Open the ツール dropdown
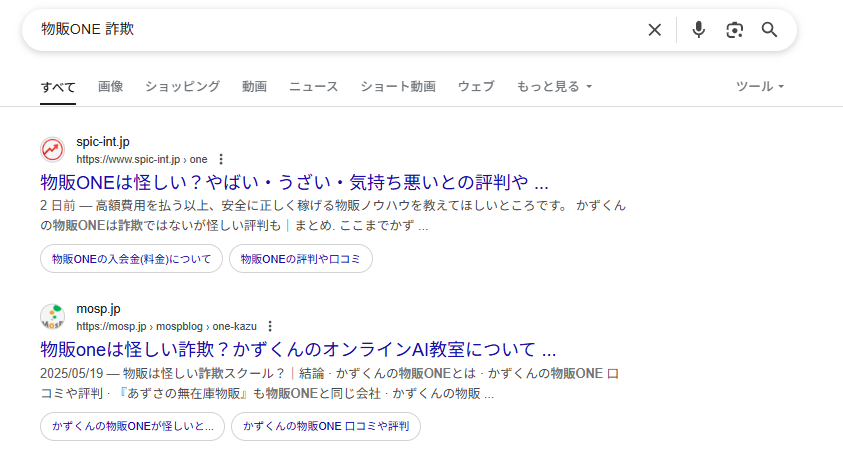 760,87
